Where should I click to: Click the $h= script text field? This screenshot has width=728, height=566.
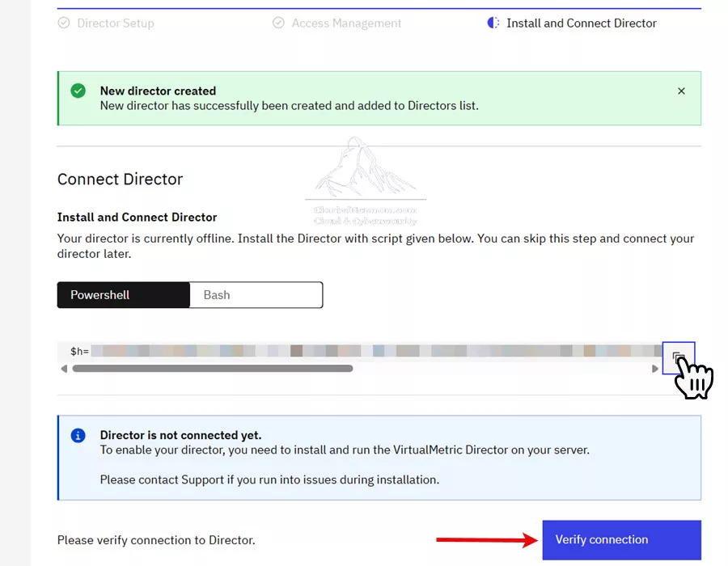click(x=360, y=351)
